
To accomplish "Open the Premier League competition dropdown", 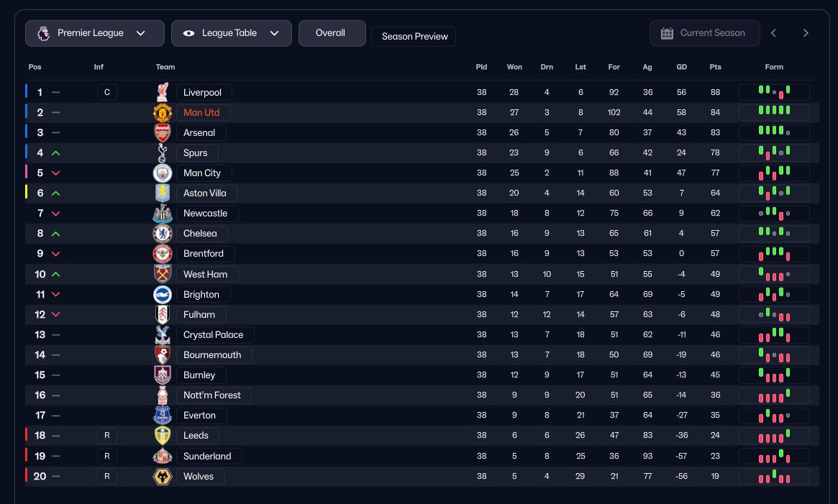I will 91,33.
